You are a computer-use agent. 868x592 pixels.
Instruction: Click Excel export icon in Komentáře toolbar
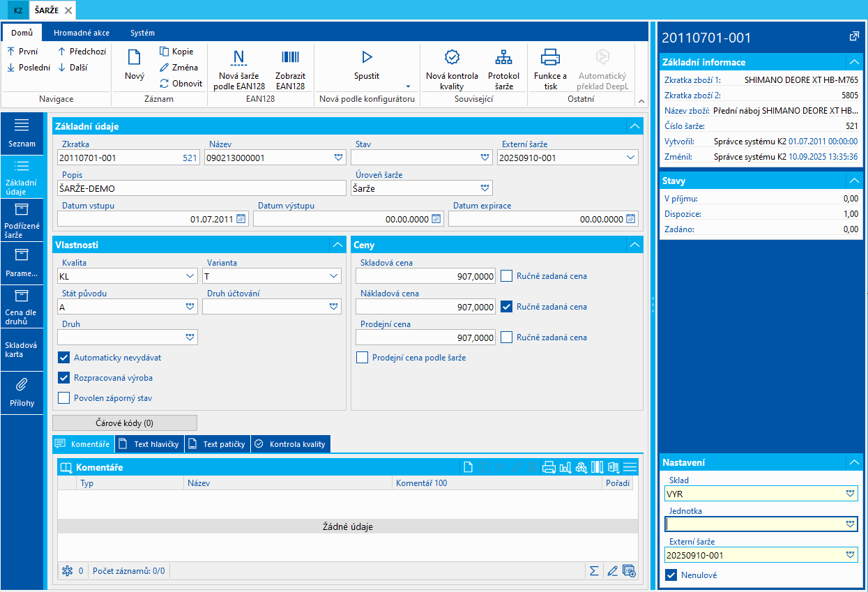[x=614, y=467]
